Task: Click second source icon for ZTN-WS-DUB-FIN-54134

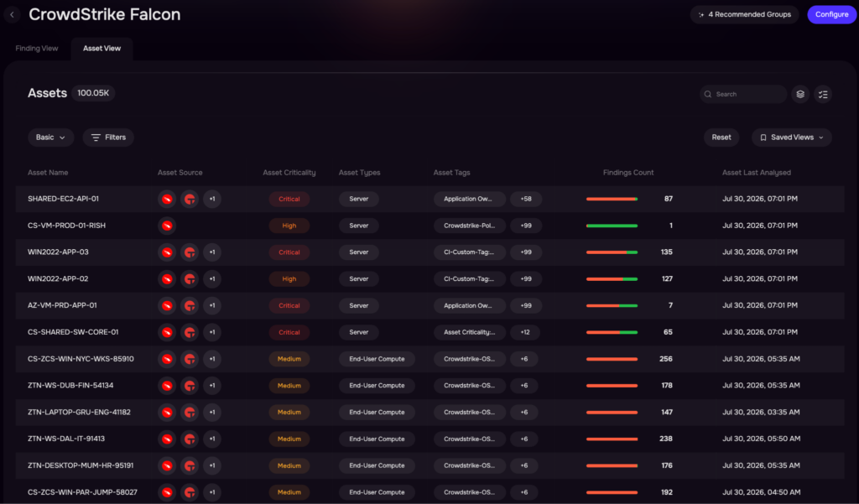Action: pos(190,385)
